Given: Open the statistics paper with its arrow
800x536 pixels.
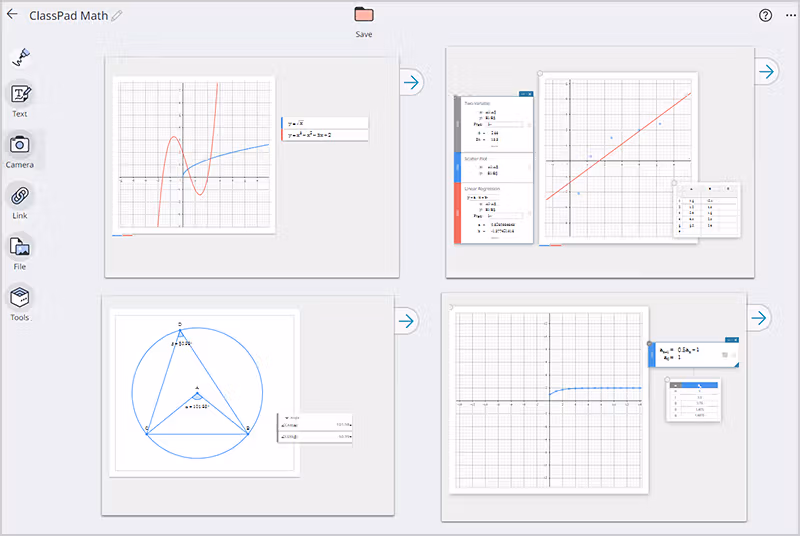Looking at the screenshot, I should click(766, 71).
